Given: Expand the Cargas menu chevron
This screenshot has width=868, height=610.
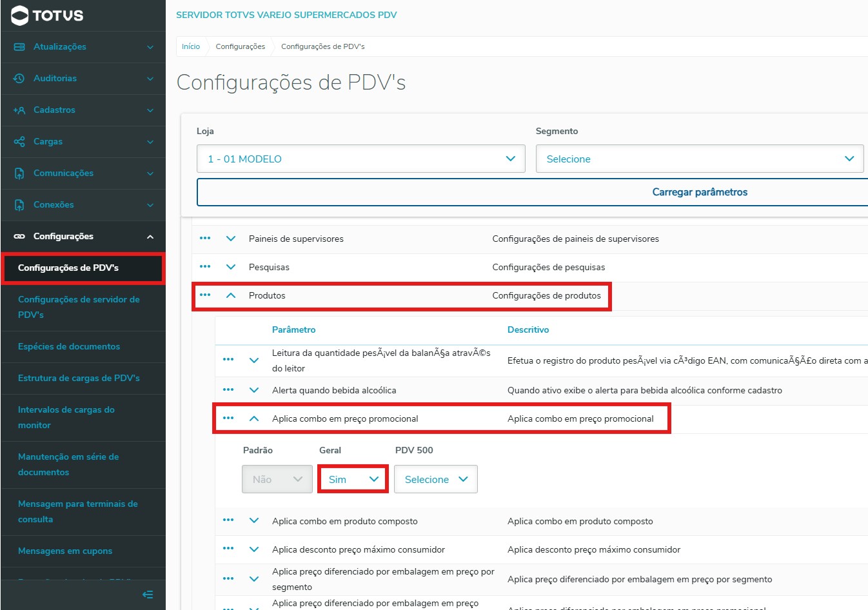Looking at the screenshot, I should [x=150, y=142].
